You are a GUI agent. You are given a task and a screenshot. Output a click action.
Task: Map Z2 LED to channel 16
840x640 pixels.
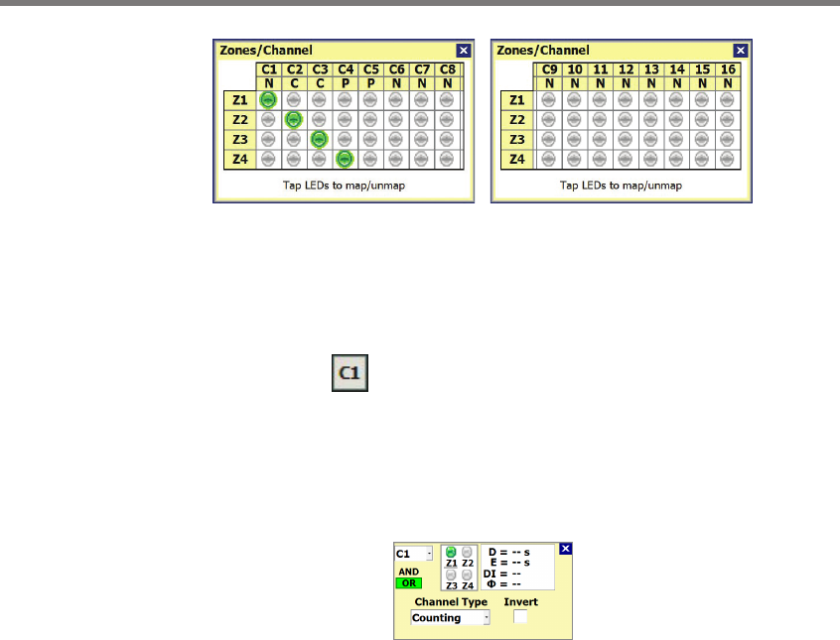[727, 119]
